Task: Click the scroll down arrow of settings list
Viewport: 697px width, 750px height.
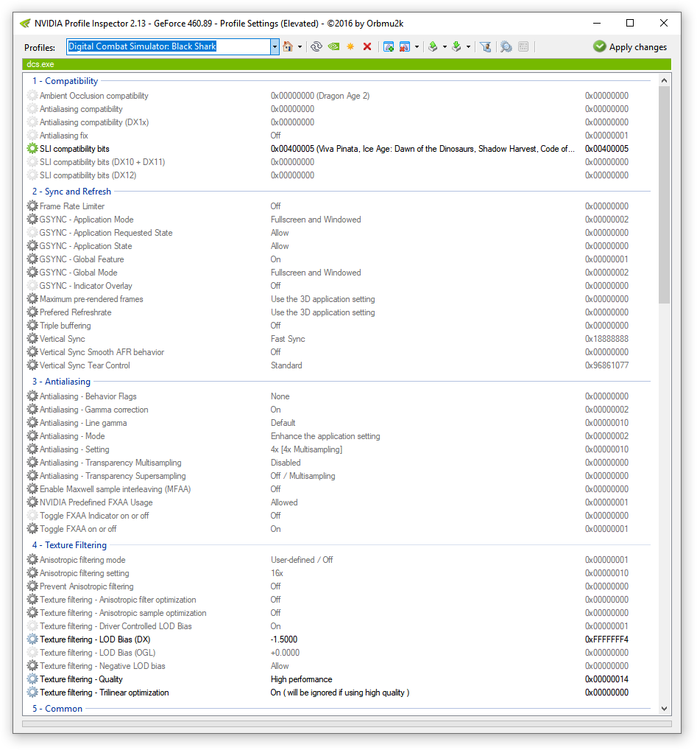Action: tap(664, 708)
